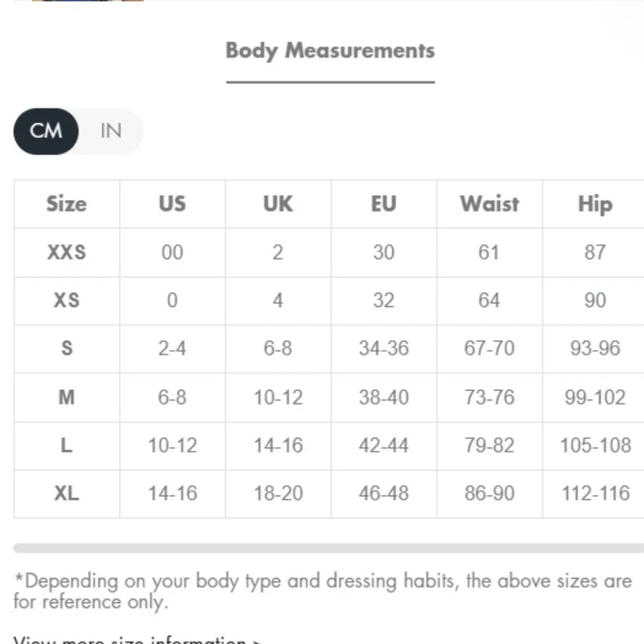Screen dimensions: 644x644
Task: Select the XL size row label
Action: 66,493
